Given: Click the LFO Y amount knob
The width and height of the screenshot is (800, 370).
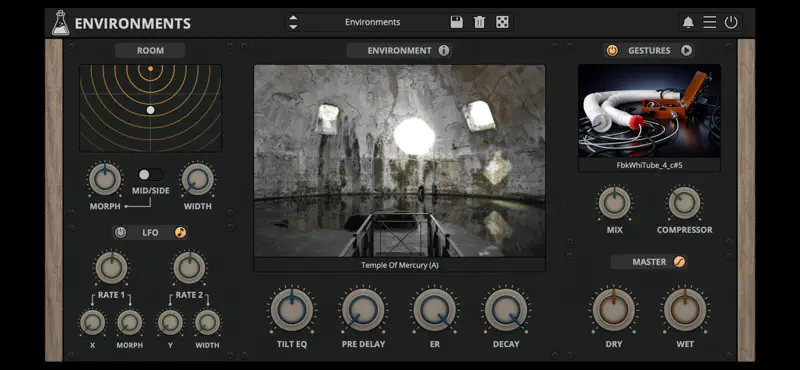Looking at the screenshot, I should click(170, 323).
